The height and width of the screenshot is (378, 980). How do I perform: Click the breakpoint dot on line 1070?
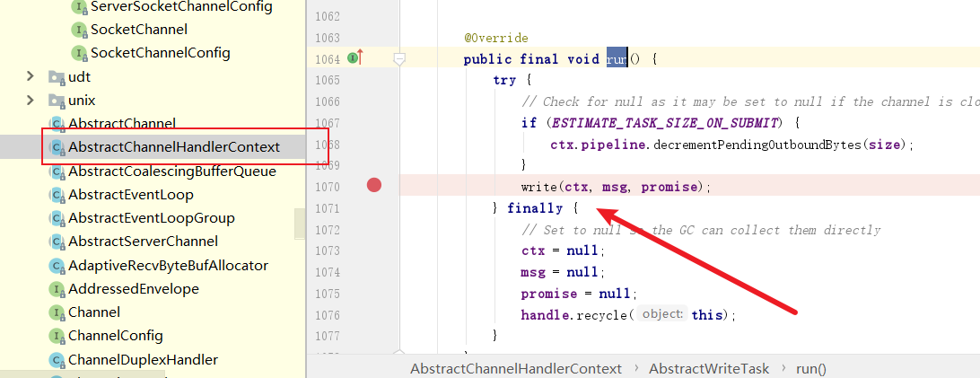click(x=374, y=186)
